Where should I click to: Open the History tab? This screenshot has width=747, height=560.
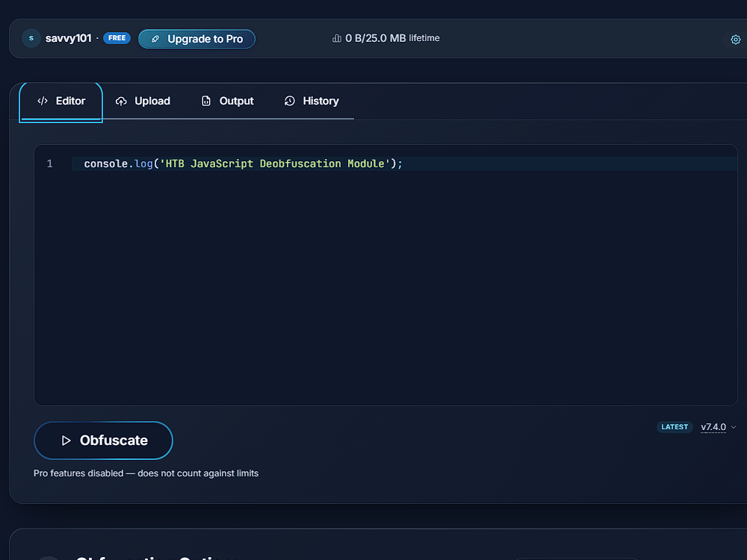[x=311, y=101]
